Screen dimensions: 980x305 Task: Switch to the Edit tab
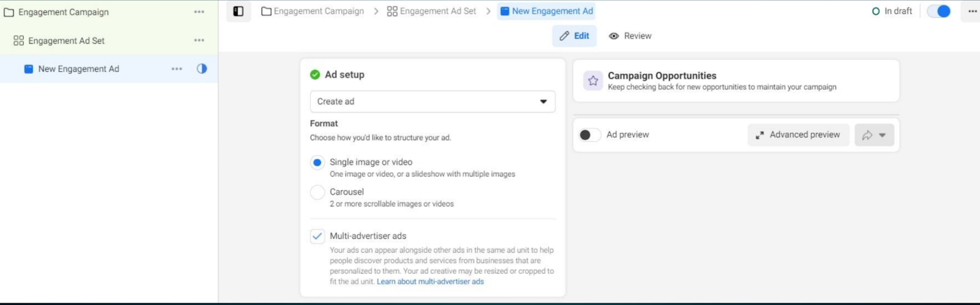[x=575, y=36]
